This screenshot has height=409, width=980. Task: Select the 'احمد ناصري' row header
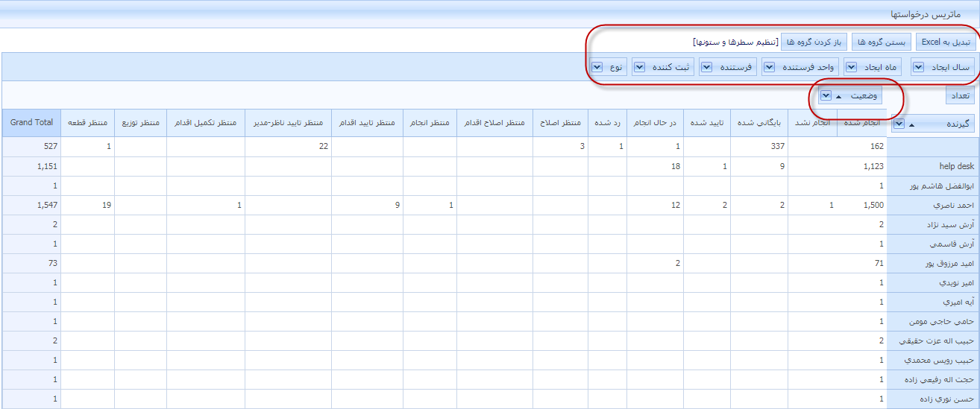(x=933, y=206)
